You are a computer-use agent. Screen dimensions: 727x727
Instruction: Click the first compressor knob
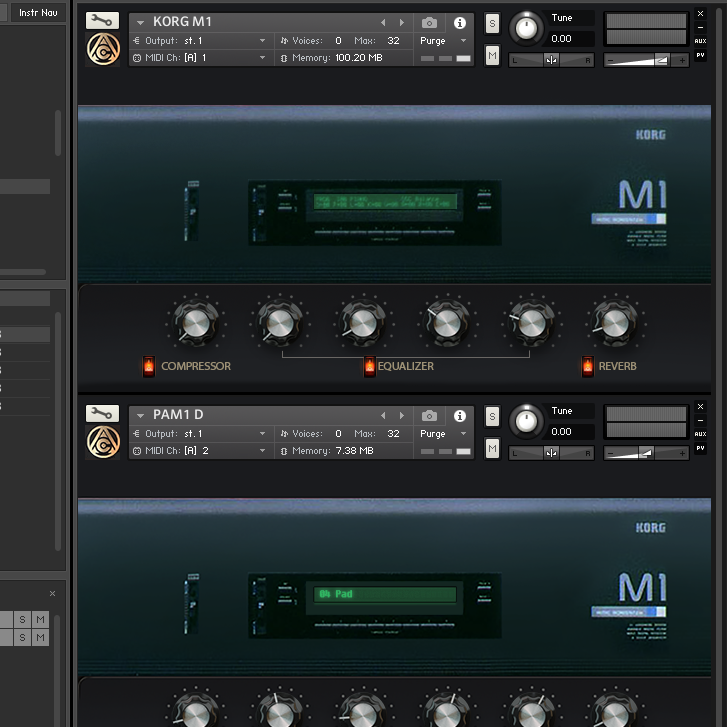[196, 323]
